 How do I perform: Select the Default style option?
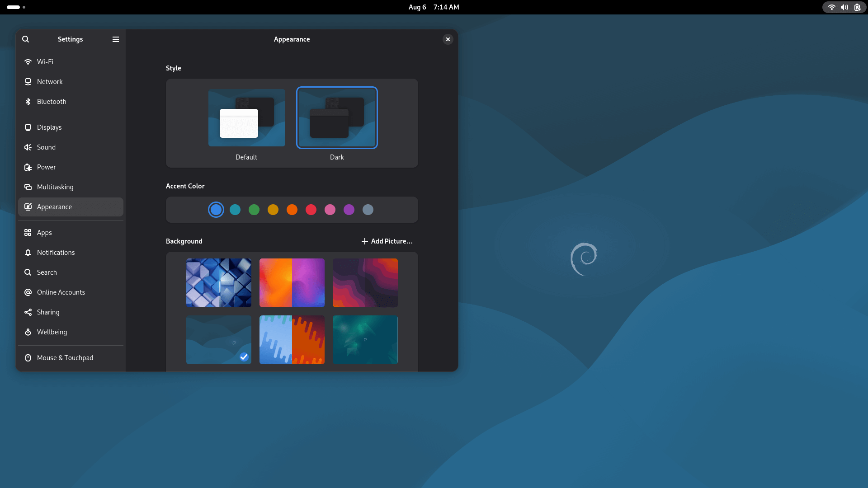pyautogui.click(x=246, y=118)
